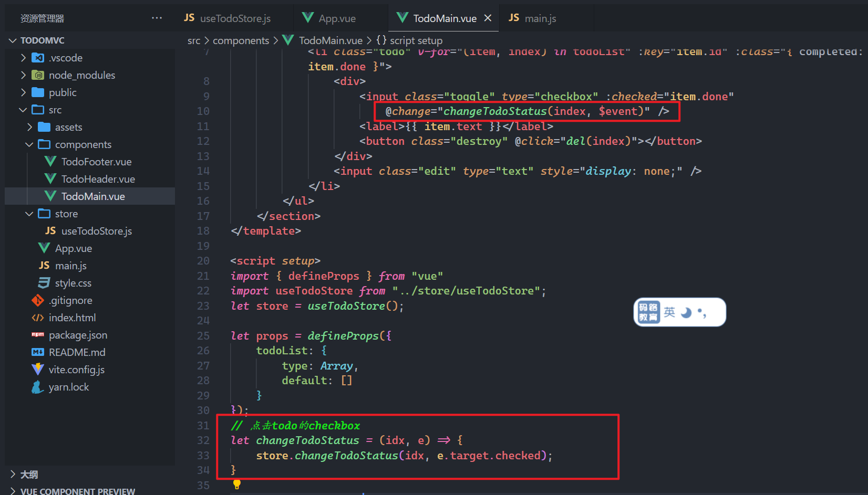868x495 pixels.
Task: Click the script setup braces icon in breadcrumb
Action: [381, 40]
